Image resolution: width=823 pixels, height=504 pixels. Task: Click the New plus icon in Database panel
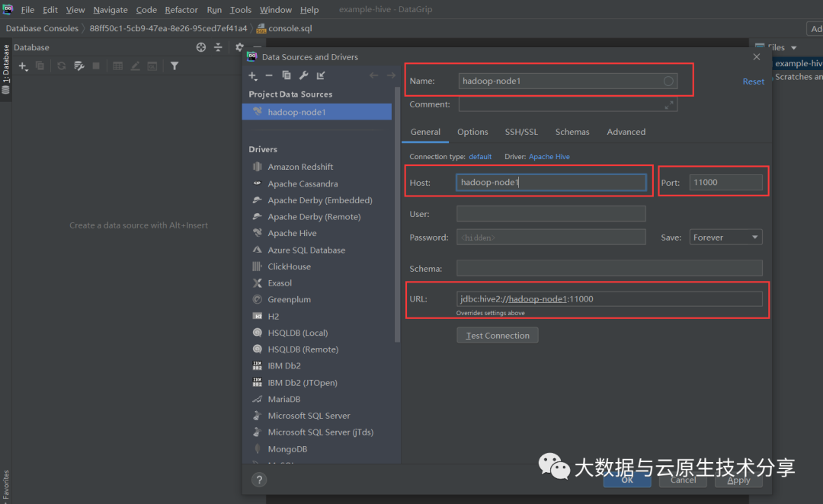click(23, 66)
